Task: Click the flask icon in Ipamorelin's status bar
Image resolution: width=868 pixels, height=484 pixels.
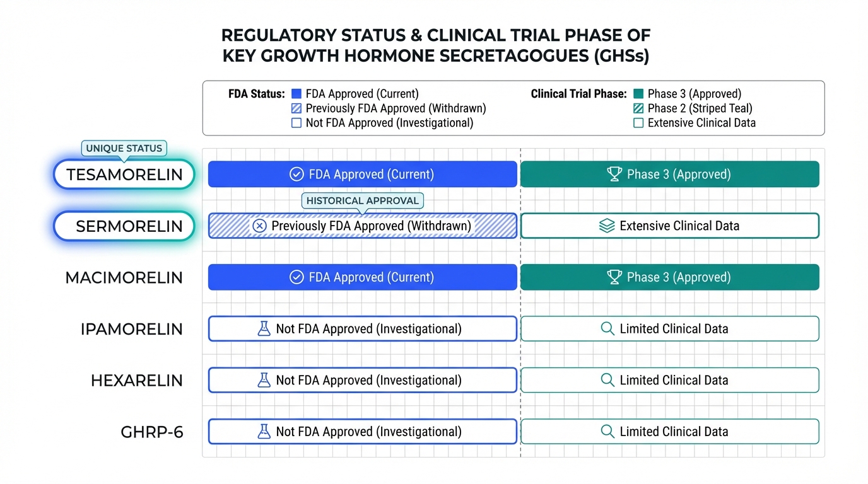Action: [264, 329]
